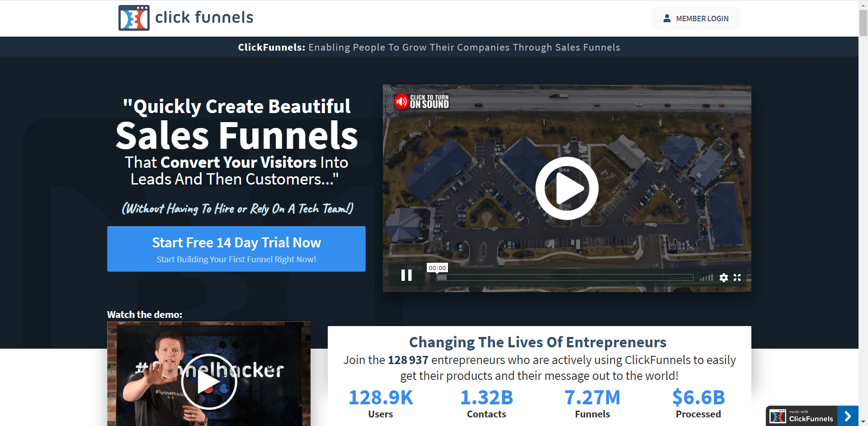Turn on sound via red speaker icon
Viewport: 868px width, 426px height.
(x=401, y=102)
